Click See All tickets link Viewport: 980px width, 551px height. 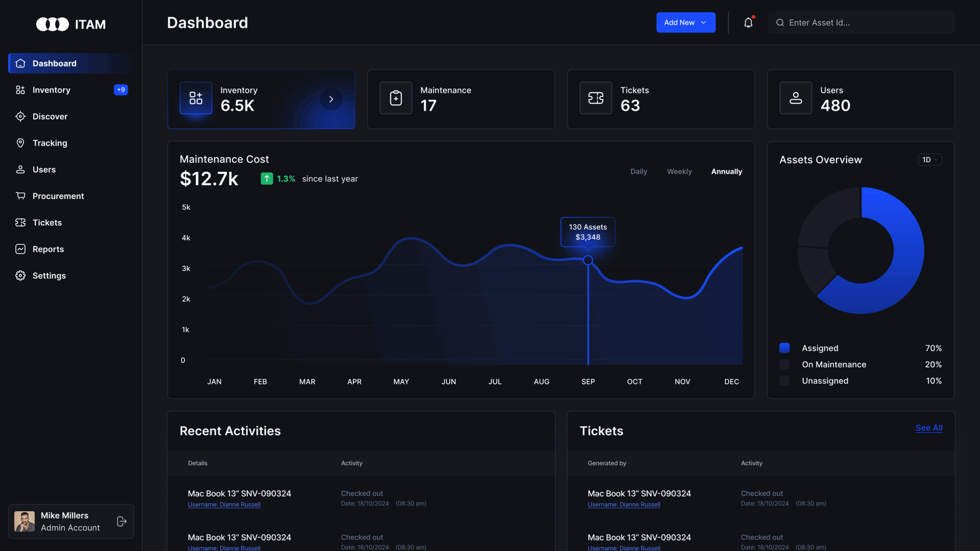929,428
